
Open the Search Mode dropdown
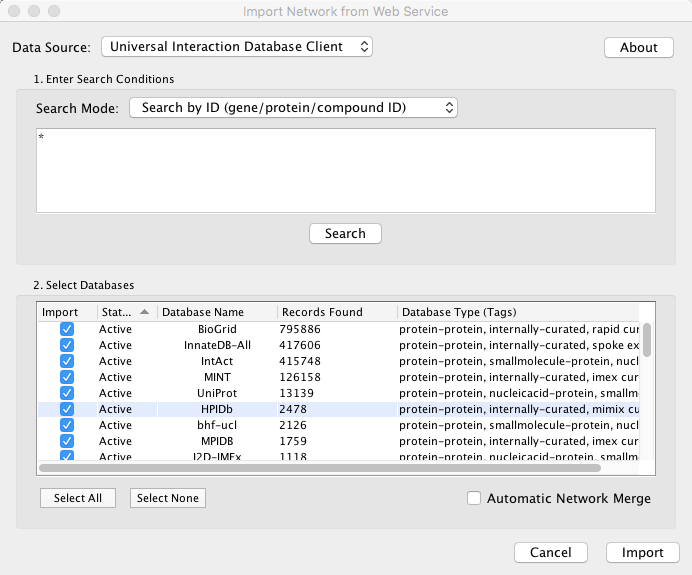[x=293, y=107]
